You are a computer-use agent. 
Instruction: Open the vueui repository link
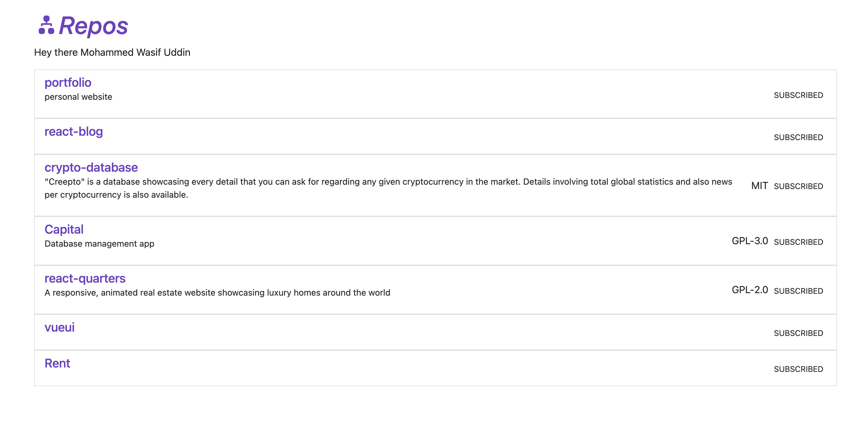[x=60, y=327]
